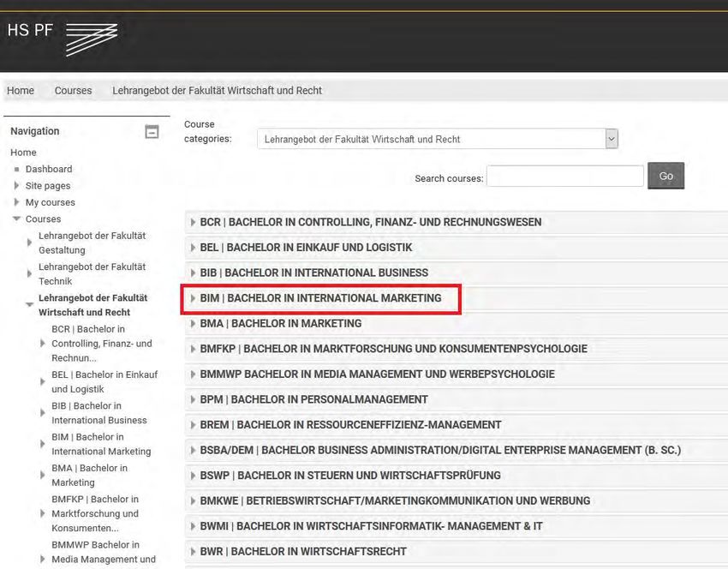Open sidebar BMMWP Bachelor in Media Management
728x569 pixels.
pyautogui.click(x=104, y=552)
